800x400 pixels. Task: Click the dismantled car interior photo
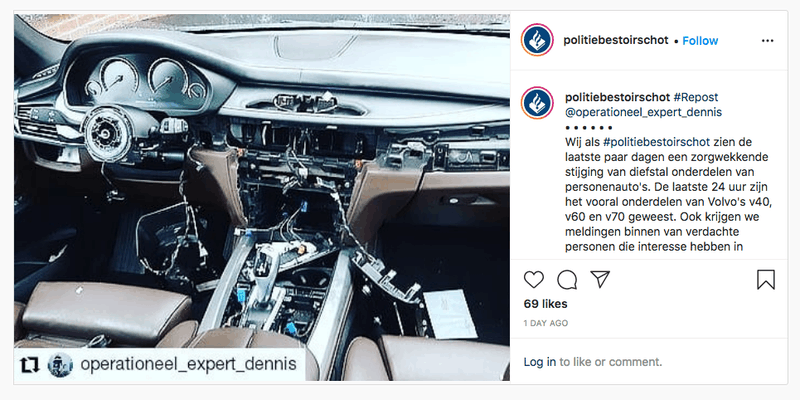click(262, 197)
